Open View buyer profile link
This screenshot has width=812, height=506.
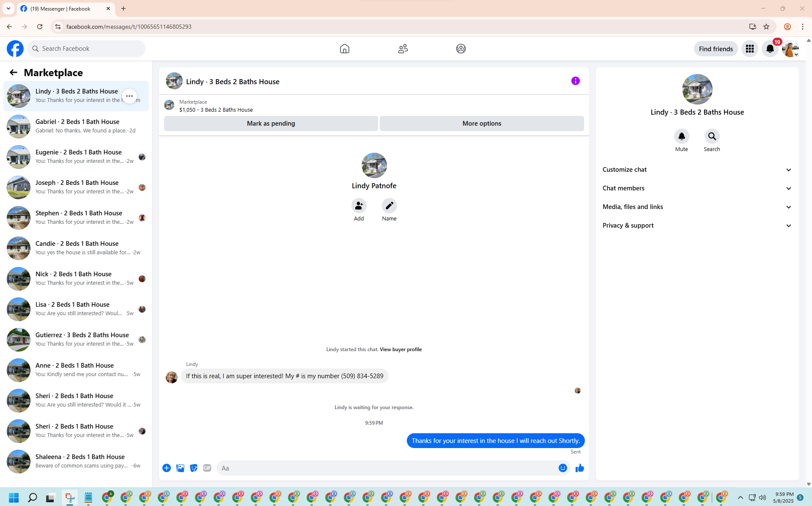pos(401,349)
